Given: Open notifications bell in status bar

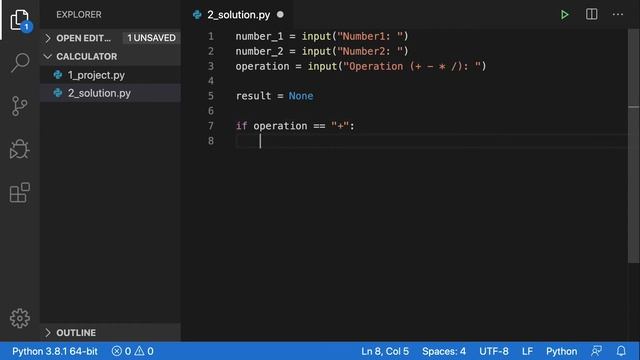Looking at the screenshot, I should (621, 351).
